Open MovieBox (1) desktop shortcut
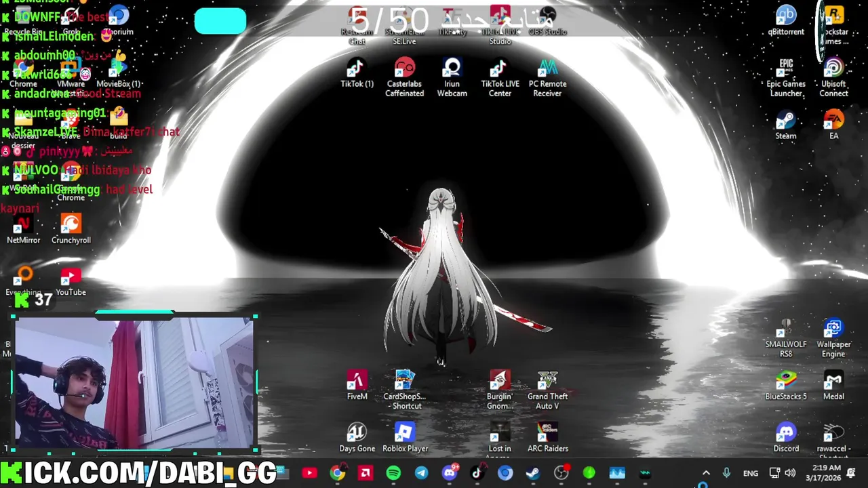Image resolution: width=868 pixels, height=488 pixels. pyautogui.click(x=119, y=73)
